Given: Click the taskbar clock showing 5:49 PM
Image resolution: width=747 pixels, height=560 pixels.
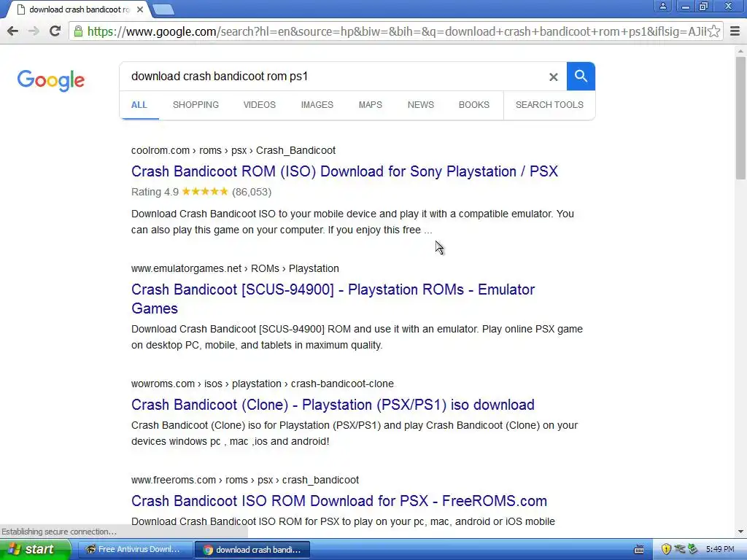Looking at the screenshot, I should pos(720,549).
